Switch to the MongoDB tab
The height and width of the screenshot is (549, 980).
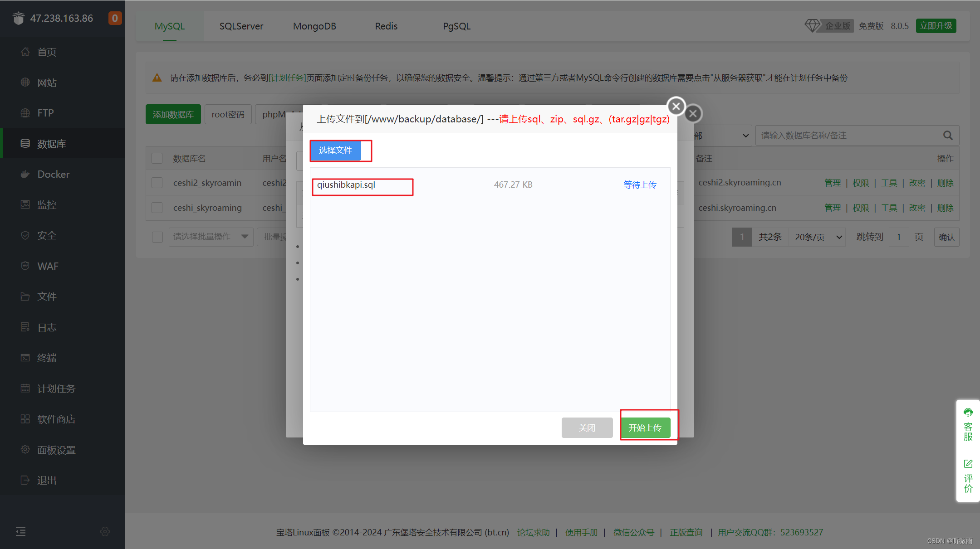314,26
